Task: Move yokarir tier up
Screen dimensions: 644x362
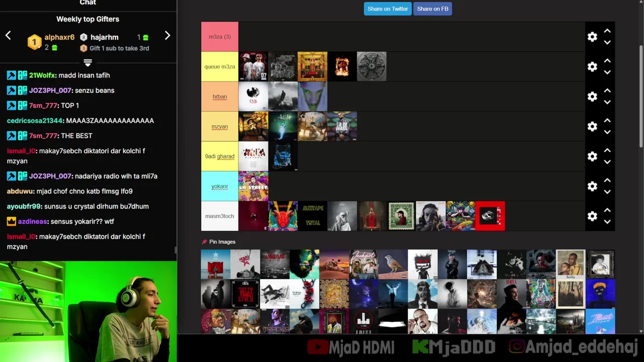Action: pos(607,180)
